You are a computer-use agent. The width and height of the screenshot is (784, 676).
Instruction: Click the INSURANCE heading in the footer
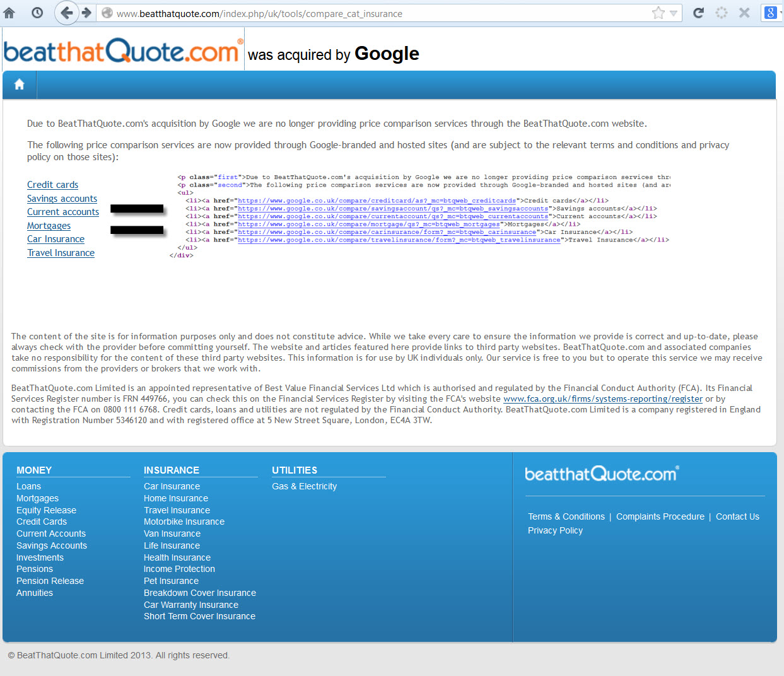click(172, 470)
